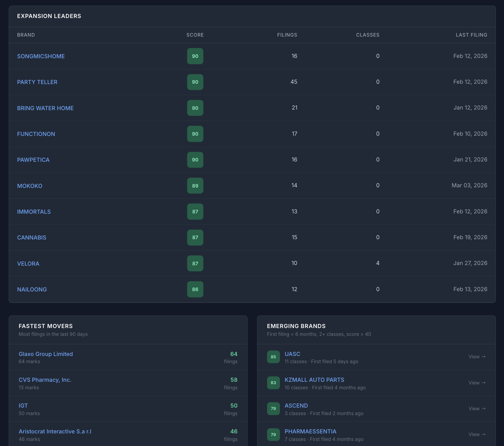Open the UASC emerging brand link
The image size is (504, 446).
tap(292, 354)
